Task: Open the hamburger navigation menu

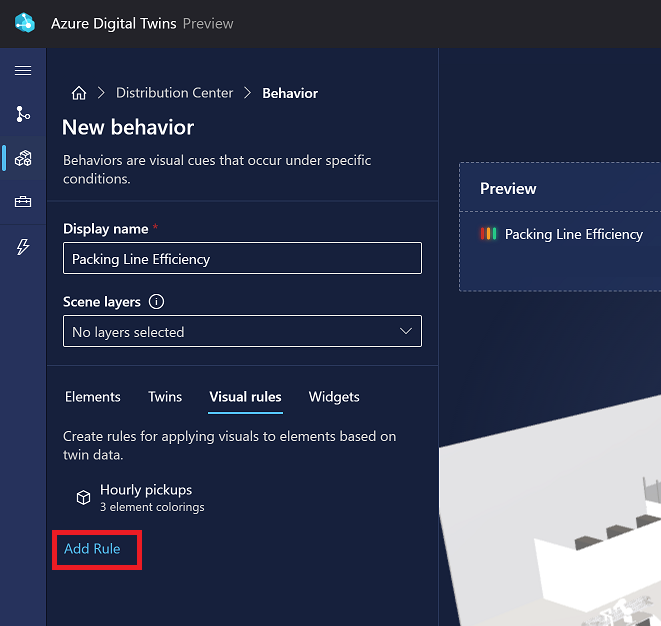Action: coord(23,70)
